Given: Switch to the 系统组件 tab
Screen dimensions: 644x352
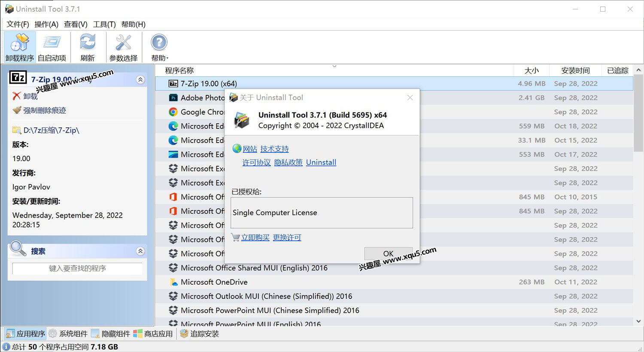Looking at the screenshot, I should 68,334.
